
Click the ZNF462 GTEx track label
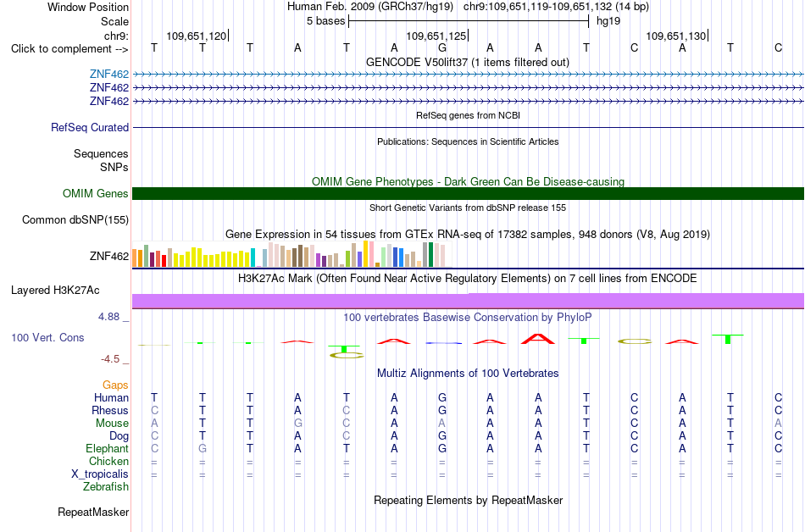pos(108,256)
